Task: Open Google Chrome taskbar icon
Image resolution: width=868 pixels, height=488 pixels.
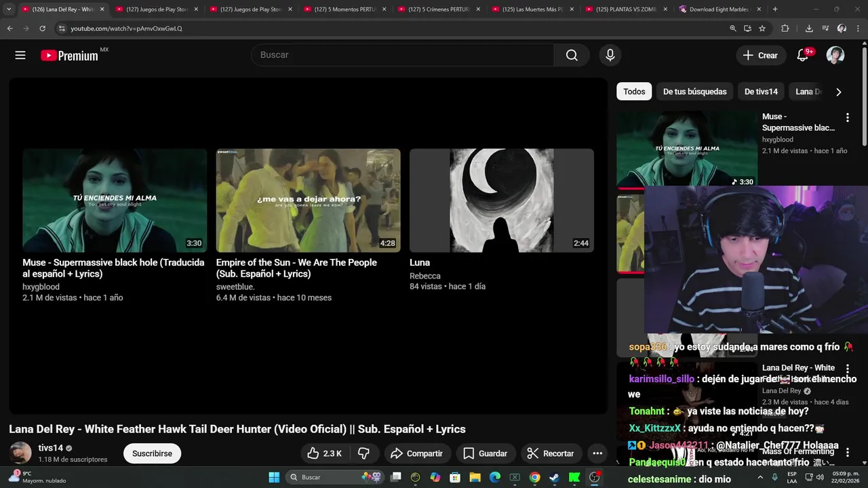Action: (x=534, y=477)
